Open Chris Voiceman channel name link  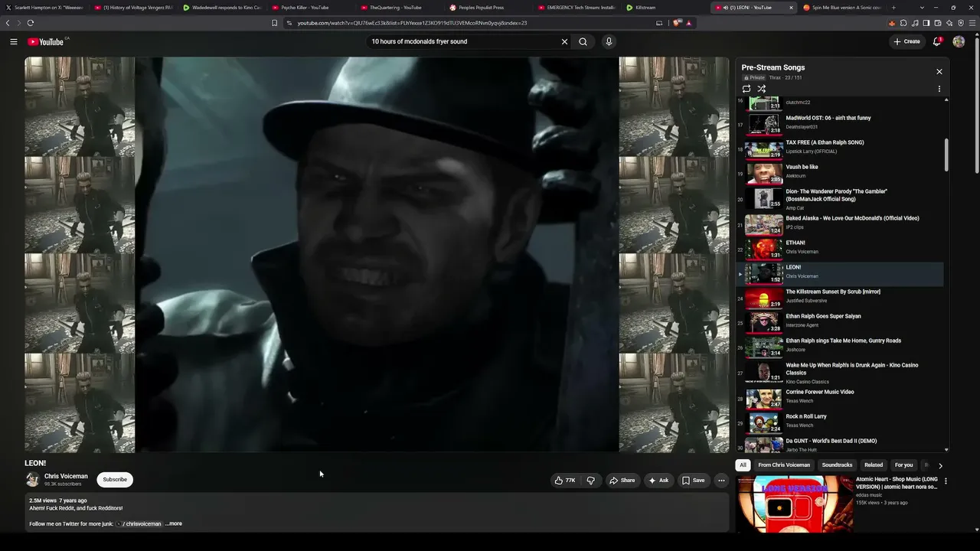66,476
